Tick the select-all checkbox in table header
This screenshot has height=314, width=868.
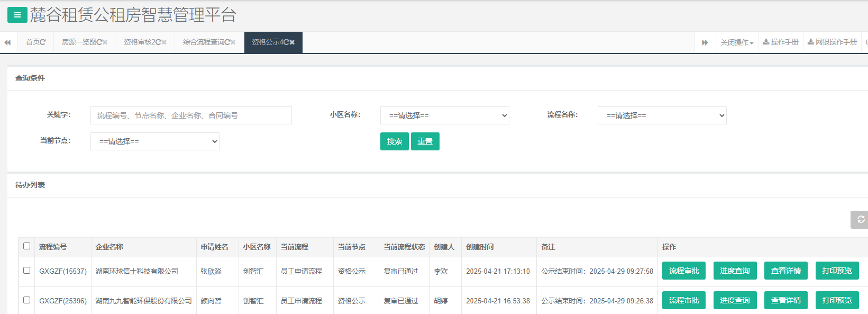tap(26, 246)
